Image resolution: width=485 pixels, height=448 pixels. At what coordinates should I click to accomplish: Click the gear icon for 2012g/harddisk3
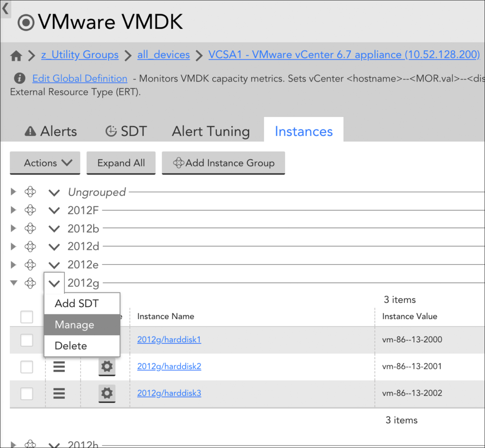click(x=107, y=393)
